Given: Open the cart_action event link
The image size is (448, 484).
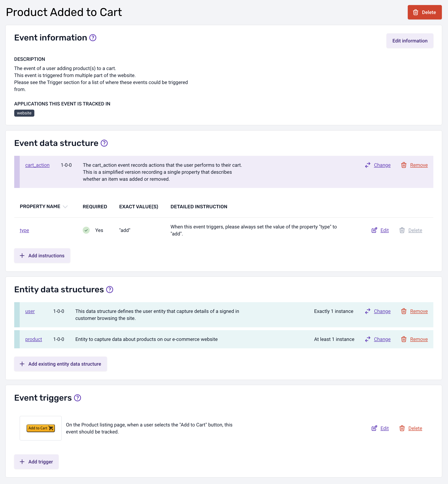Looking at the screenshot, I should pos(37,165).
